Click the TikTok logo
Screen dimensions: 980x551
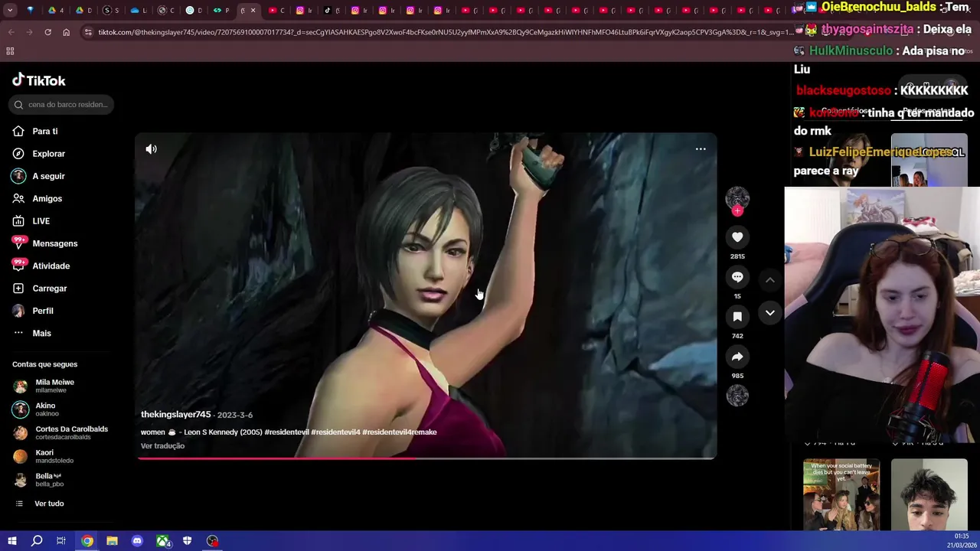pyautogui.click(x=39, y=80)
